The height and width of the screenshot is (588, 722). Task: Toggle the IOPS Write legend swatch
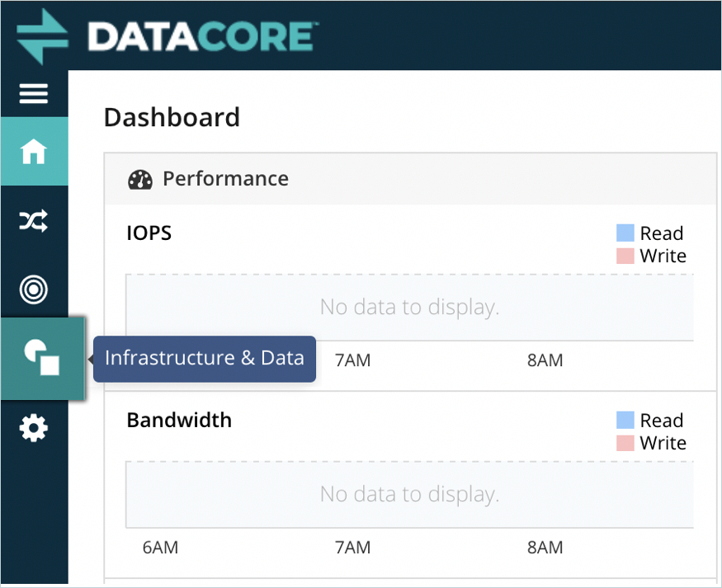click(x=625, y=256)
